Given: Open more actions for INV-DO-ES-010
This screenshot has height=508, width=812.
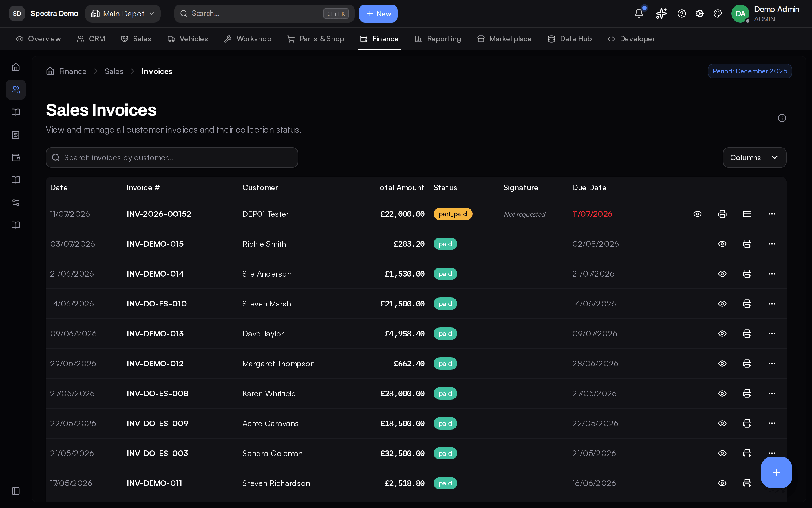Looking at the screenshot, I should tap(772, 304).
